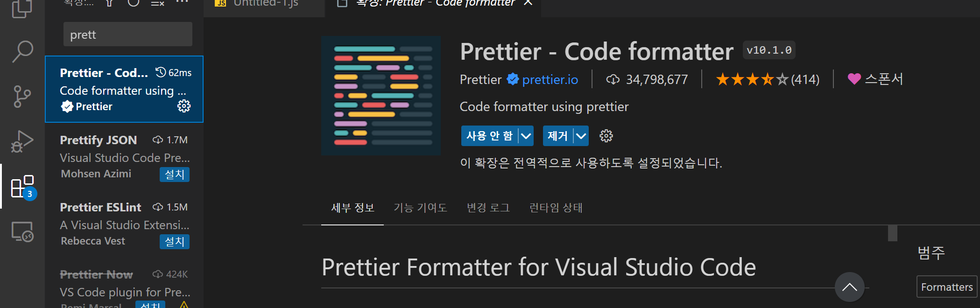Refresh the extensions list
The width and height of the screenshot is (980, 308).
(x=134, y=3)
